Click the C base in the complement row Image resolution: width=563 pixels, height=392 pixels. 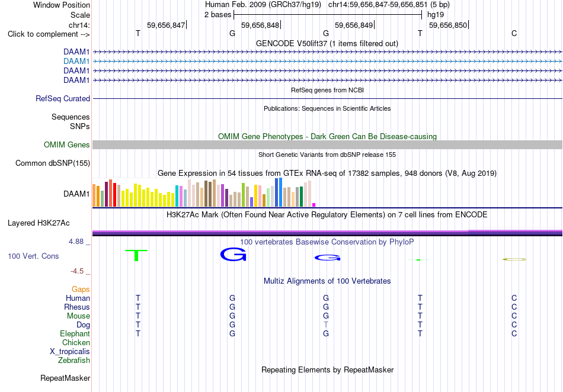(514, 33)
